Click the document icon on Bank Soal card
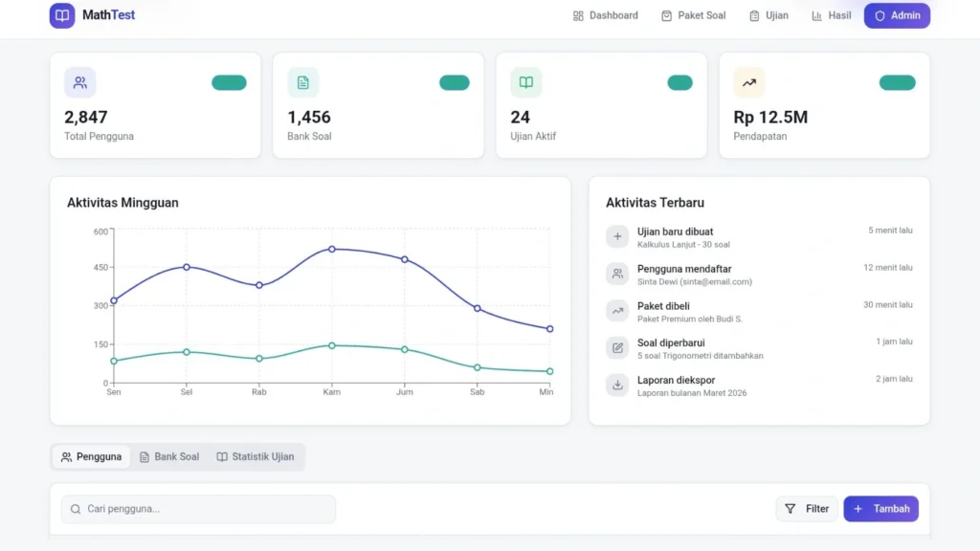The width and height of the screenshot is (980, 551). coord(303,82)
